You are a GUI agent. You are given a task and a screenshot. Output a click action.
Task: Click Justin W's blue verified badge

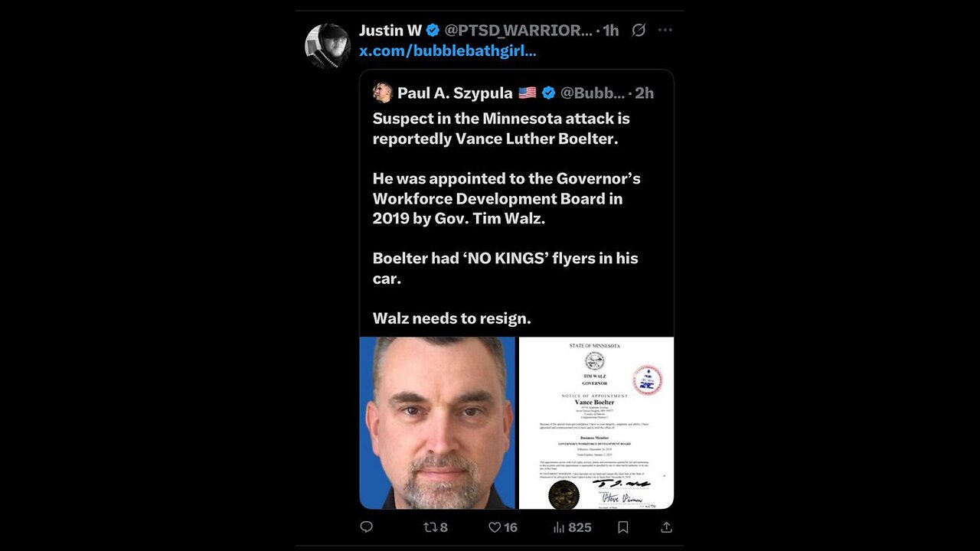433,31
